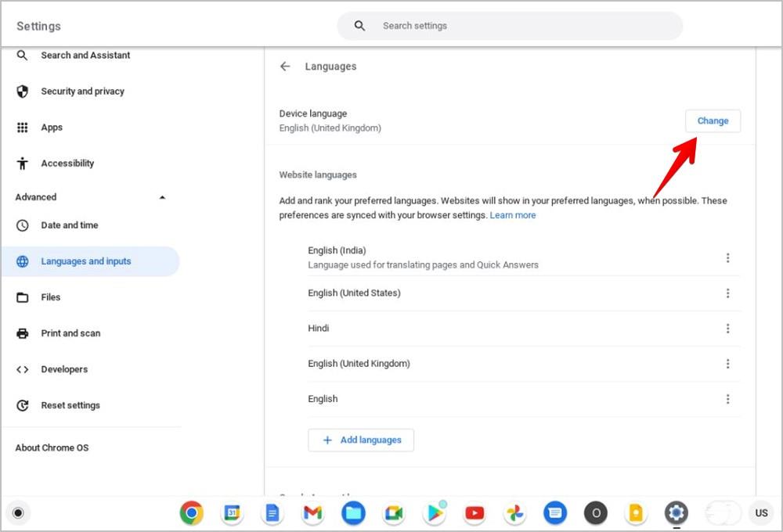
Task: Open more options for English (United Kingdom)
Action: click(x=727, y=364)
